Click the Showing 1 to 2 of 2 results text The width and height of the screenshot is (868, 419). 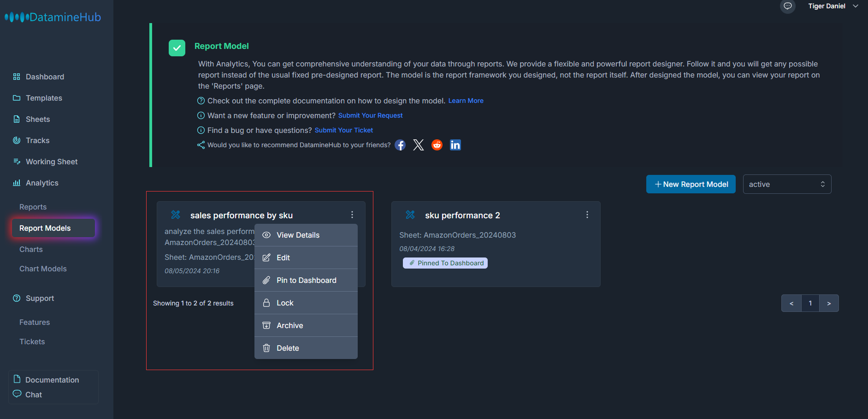pyautogui.click(x=193, y=303)
